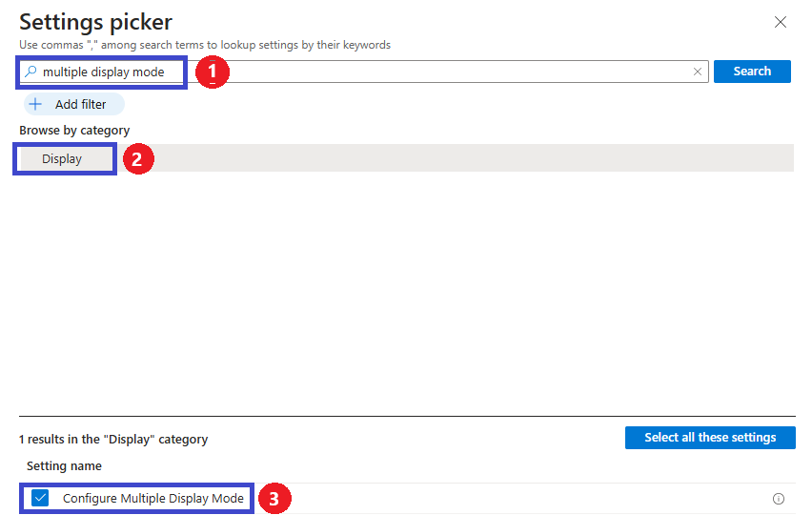
Task: Open info icon for Configure Multiple Display Mode
Action: (x=778, y=499)
